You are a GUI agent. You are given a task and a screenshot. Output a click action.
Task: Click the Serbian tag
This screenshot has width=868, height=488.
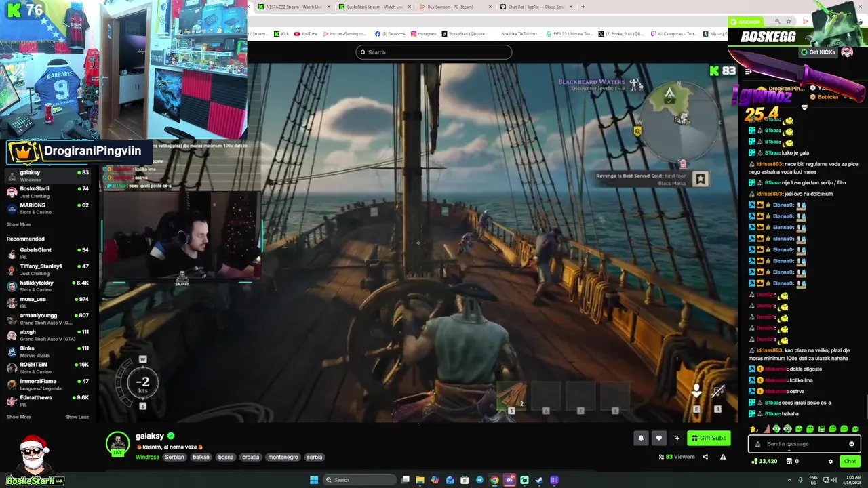tap(174, 457)
